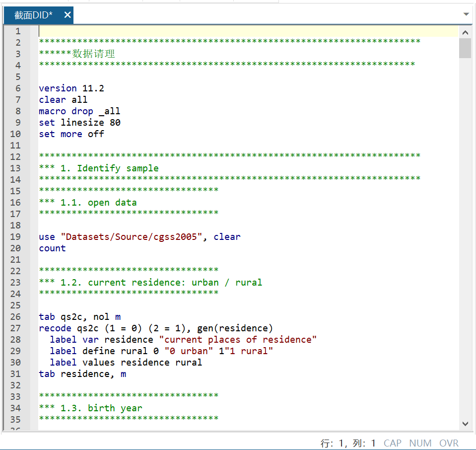Click the 'label var residence' line

[183, 340]
